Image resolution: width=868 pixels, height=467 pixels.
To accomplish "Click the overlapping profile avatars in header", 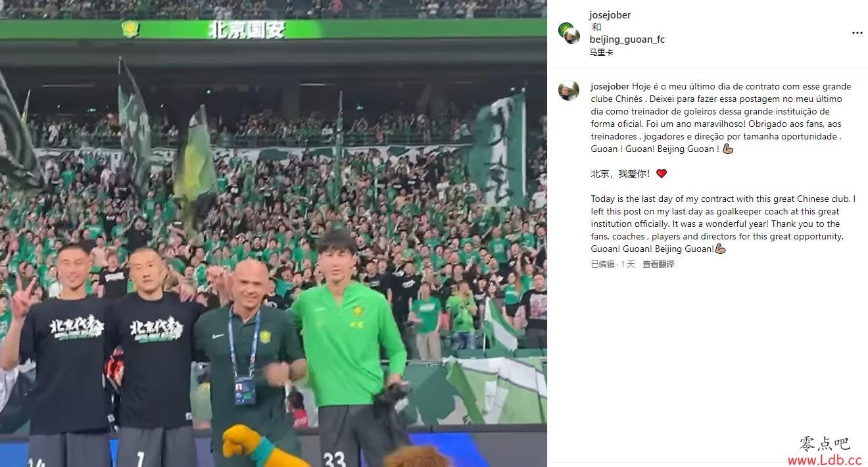I will tap(569, 33).
